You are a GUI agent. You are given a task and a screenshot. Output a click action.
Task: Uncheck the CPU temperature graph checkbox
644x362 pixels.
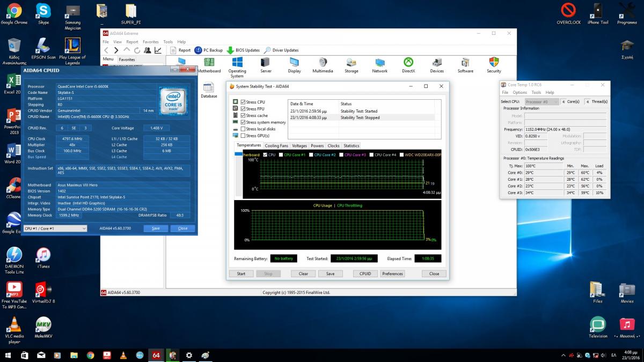[265, 155]
